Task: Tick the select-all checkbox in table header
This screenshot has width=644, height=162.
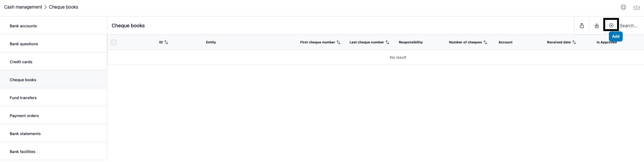Action: tap(114, 42)
